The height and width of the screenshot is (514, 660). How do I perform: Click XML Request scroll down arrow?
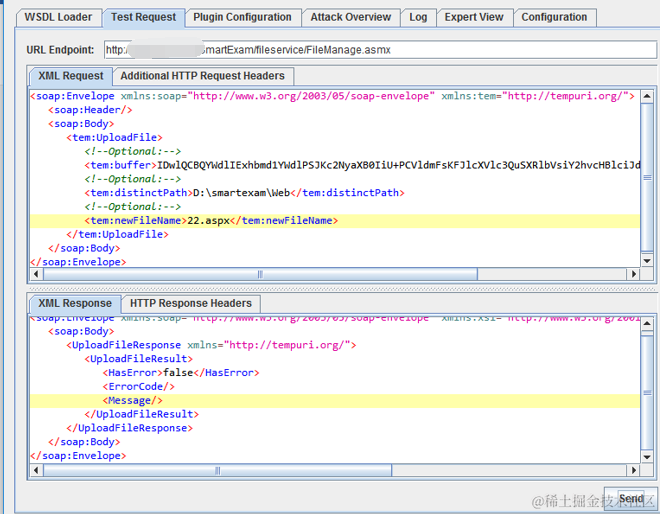647,261
